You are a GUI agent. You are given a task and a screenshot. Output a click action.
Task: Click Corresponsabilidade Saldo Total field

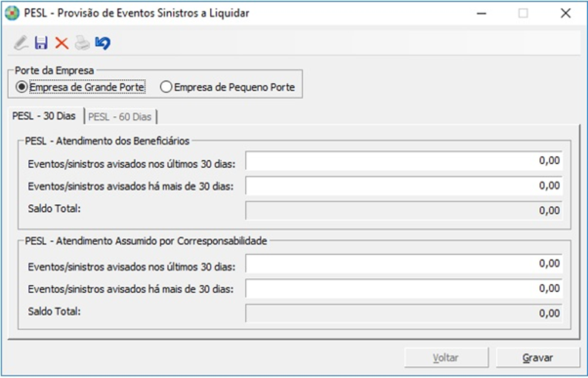(404, 313)
